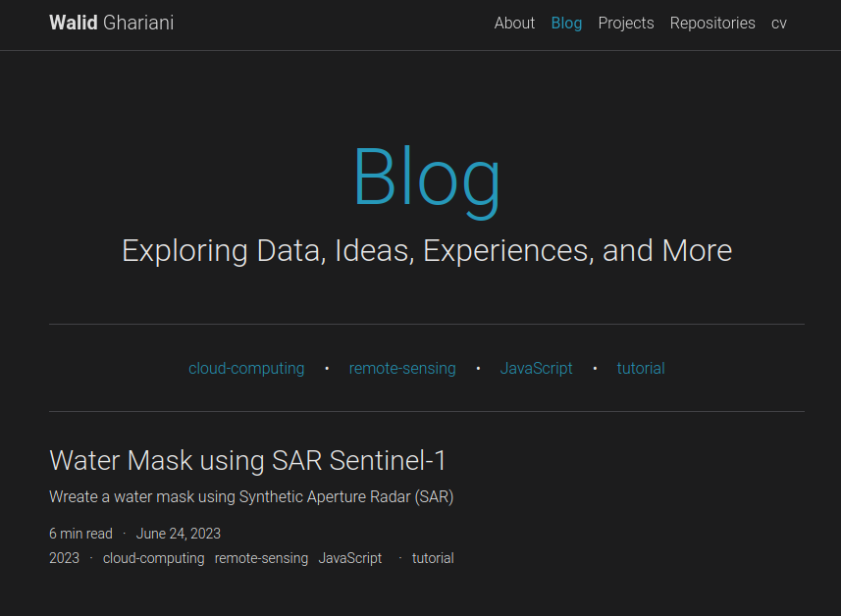841x616 pixels.
Task: Click the June 24, 2023 date label
Action: coord(179,533)
